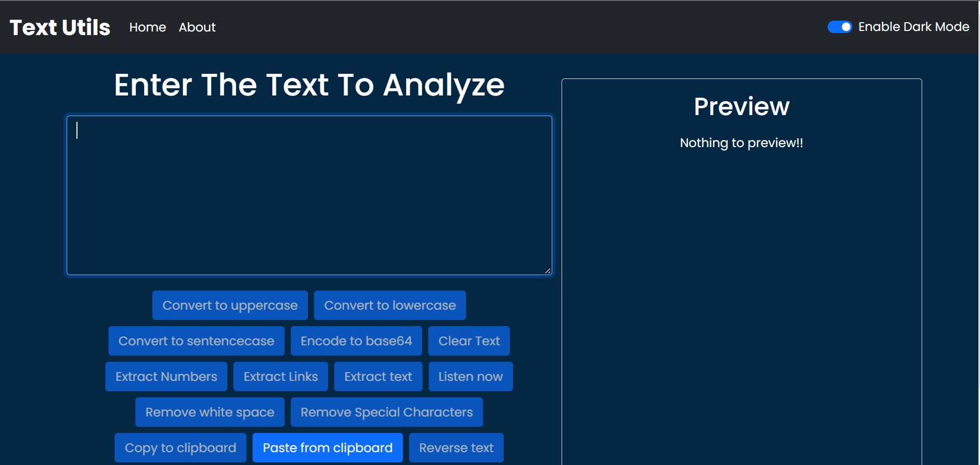Click Listen now to hear the text
980x465 pixels.
pos(470,376)
